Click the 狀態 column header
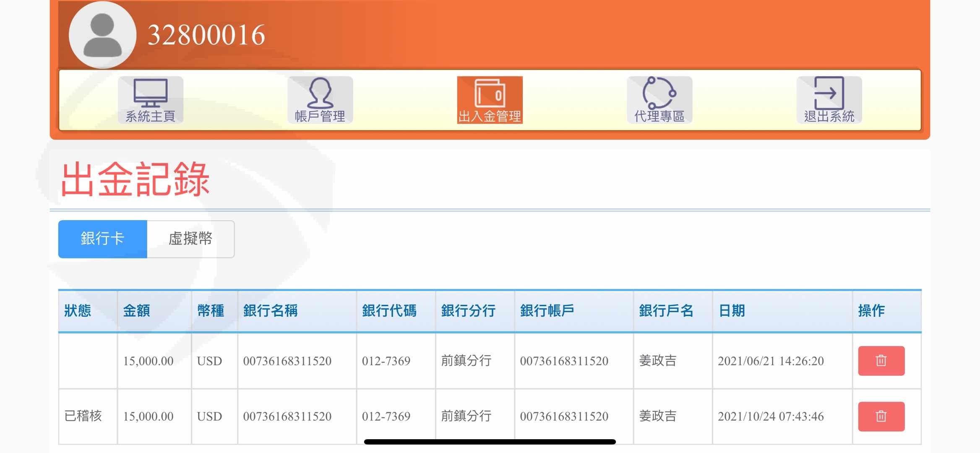Screen dimensions: 980x453 click(x=78, y=311)
